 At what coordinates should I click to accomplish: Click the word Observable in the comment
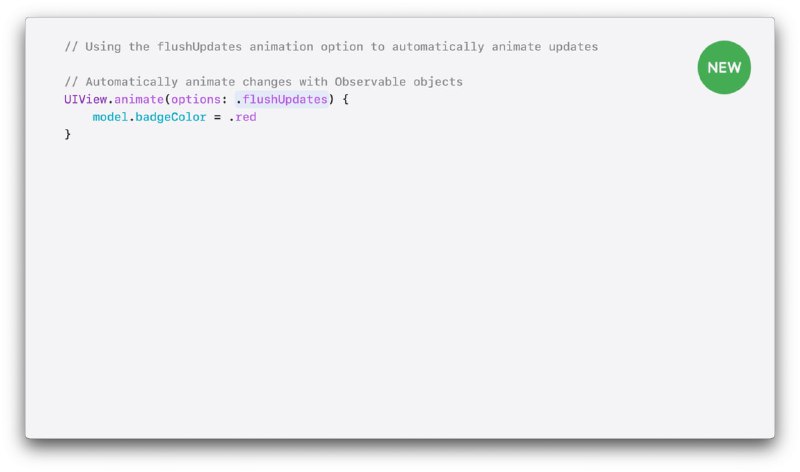[x=370, y=82]
